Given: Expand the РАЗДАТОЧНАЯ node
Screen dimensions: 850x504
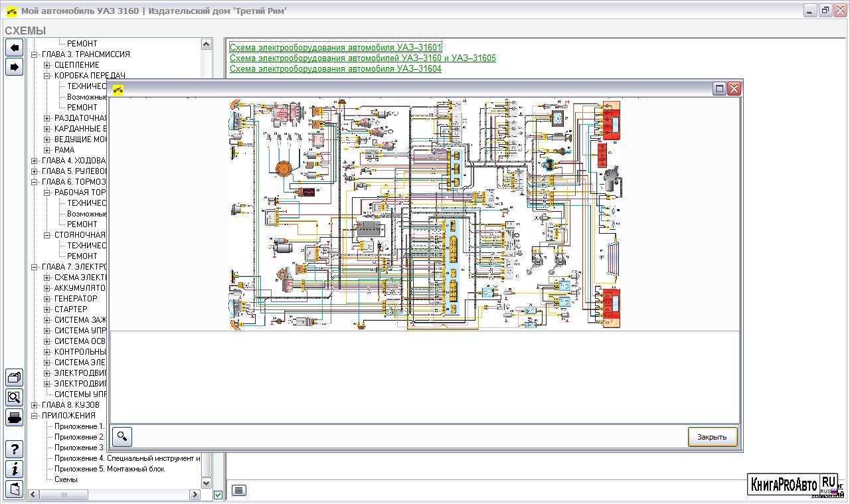Looking at the screenshot, I should (x=47, y=118).
